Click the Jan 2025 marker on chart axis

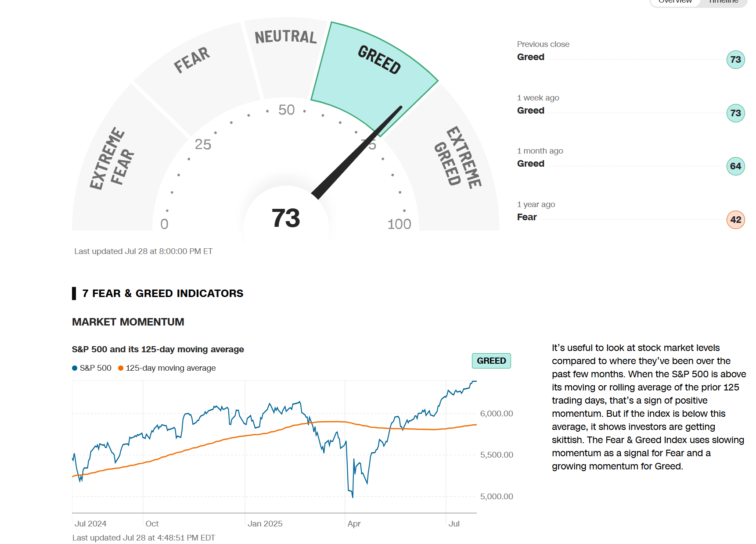(265, 524)
